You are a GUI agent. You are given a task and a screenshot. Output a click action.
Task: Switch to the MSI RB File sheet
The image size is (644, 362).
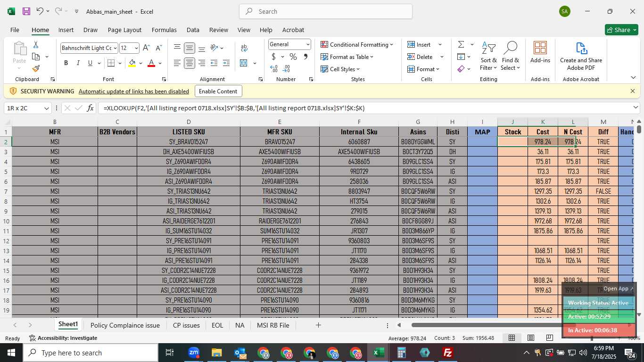tap(273, 325)
